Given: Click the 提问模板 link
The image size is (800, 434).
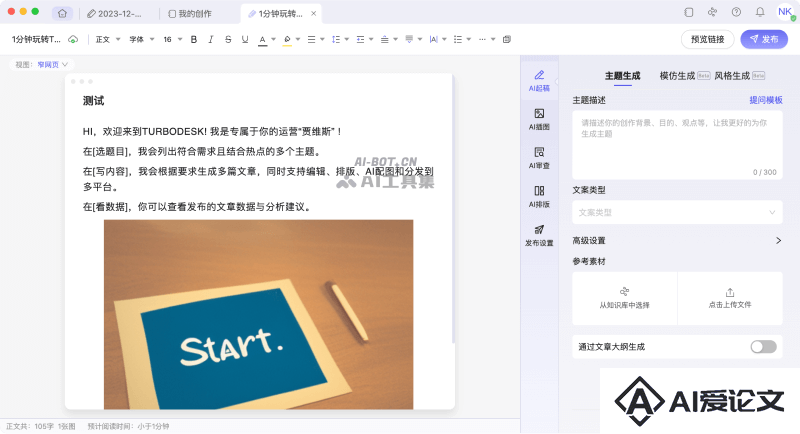Looking at the screenshot, I should 766,100.
